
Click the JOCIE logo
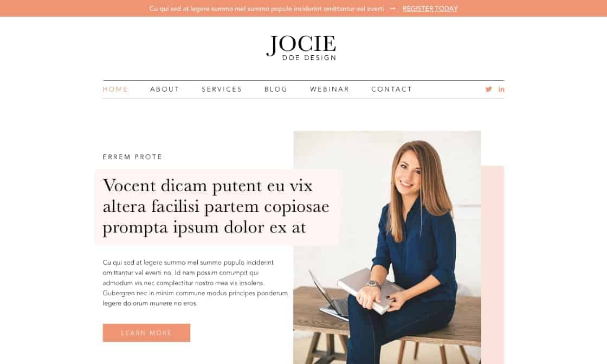point(301,48)
